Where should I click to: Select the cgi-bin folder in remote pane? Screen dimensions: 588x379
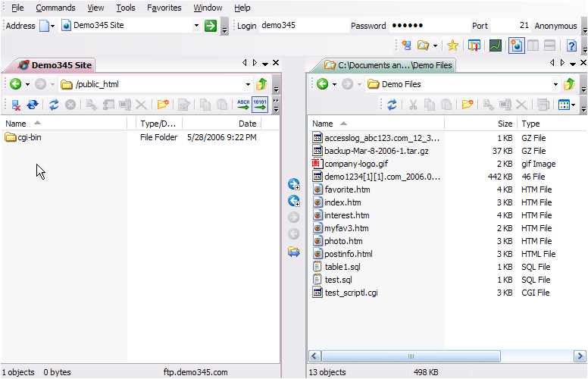[x=23, y=137]
